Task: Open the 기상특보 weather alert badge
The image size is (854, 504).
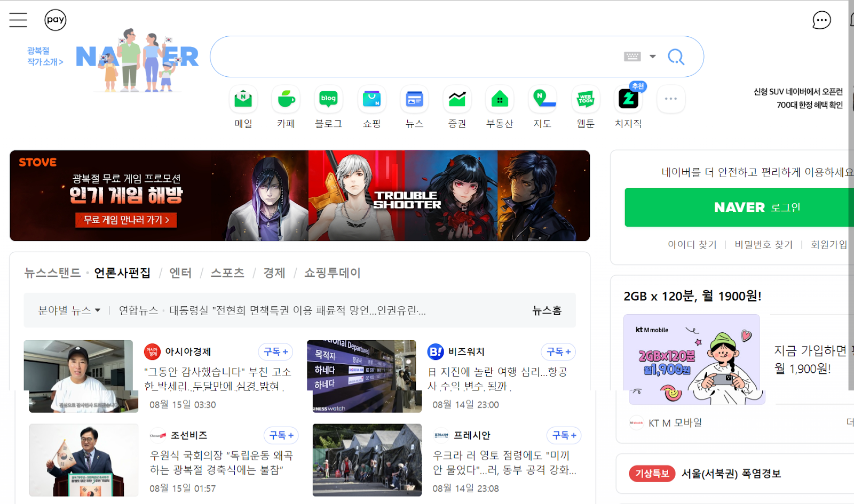Action: coord(652,473)
